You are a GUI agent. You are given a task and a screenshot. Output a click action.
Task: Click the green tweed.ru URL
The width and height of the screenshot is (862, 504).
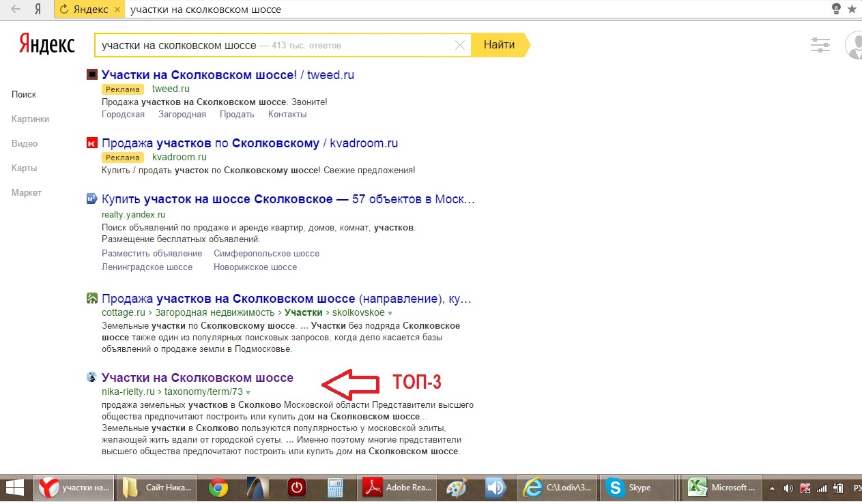(x=171, y=89)
